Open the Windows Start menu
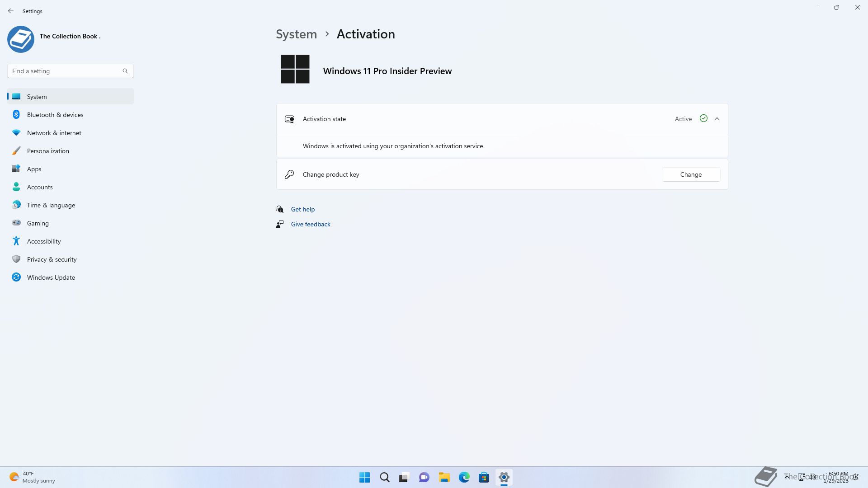 coord(364,477)
